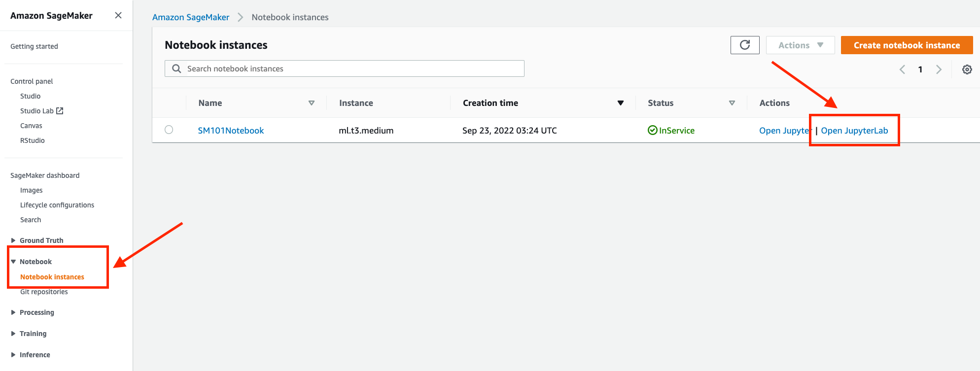Click the InService status check icon
Viewport: 980px width, 371px height.
click(652, 130)
